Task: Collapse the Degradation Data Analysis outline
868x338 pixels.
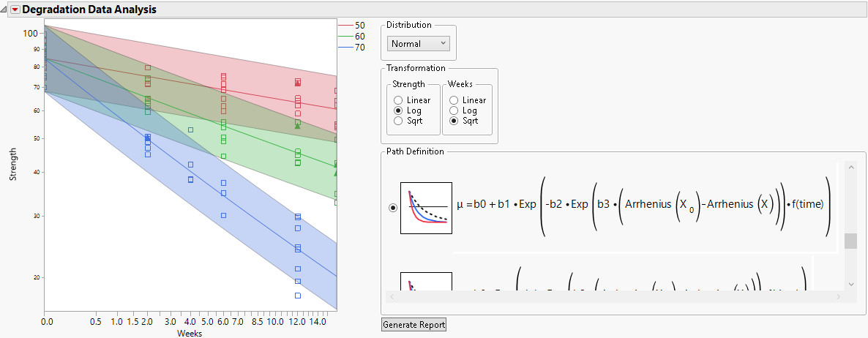Action: point(5,10)
